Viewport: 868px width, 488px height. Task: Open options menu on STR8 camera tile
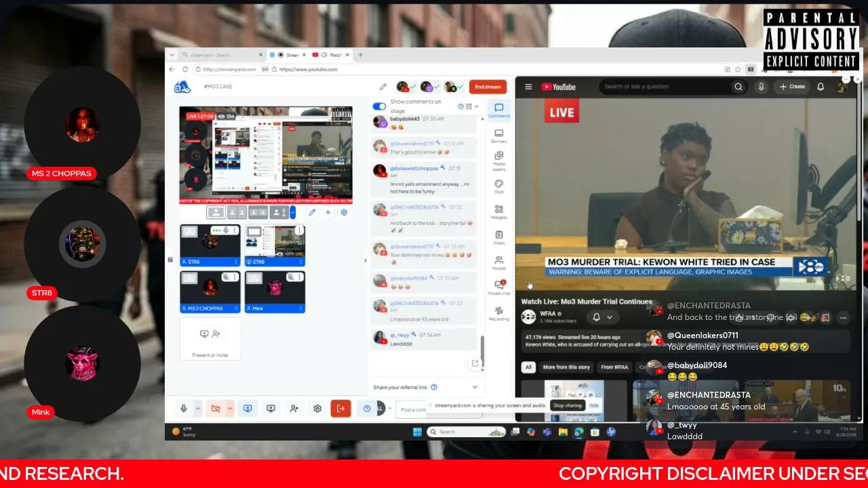click(235, 230)
